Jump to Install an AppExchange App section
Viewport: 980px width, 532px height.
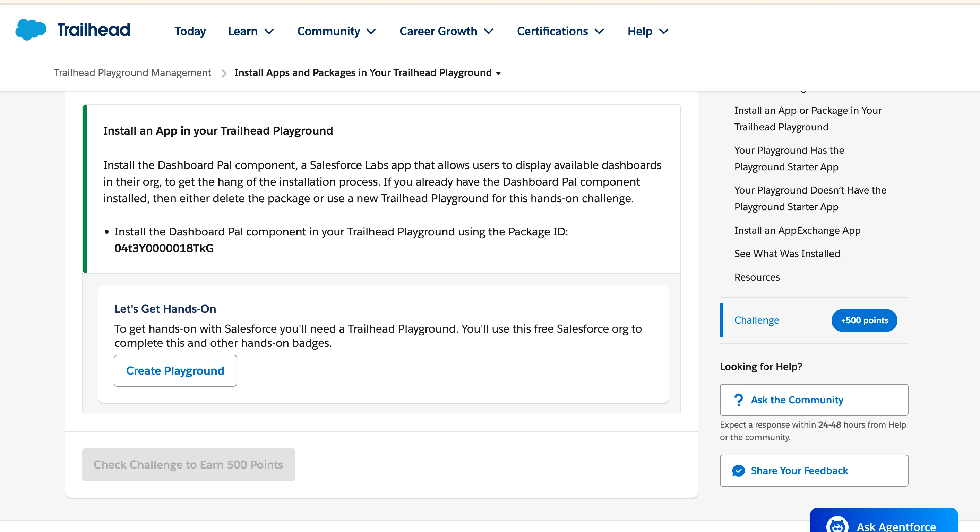(x=797, y=230)
